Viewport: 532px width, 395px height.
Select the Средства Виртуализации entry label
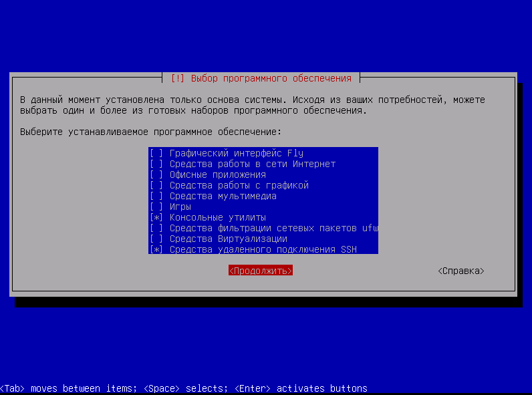coord(228,239)
